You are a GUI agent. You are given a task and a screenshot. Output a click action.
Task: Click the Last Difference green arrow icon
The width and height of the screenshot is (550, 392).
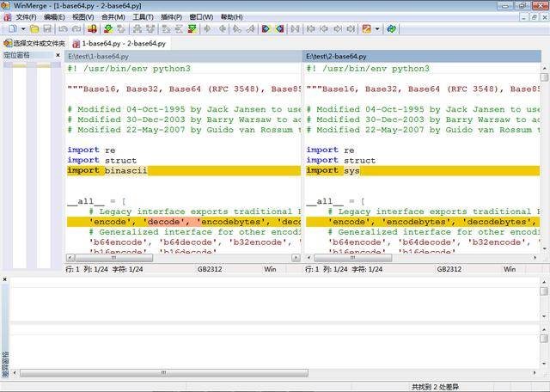(192, 28)
